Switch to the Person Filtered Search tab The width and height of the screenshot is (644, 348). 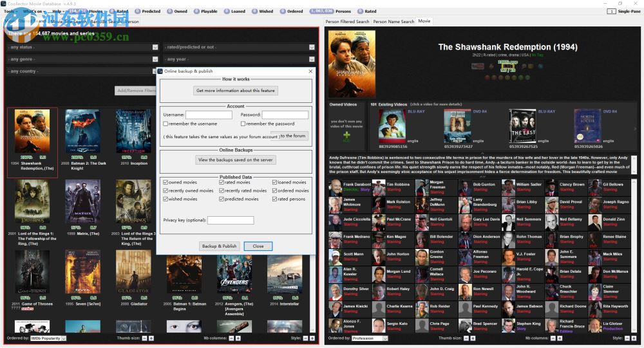pos(348,21)
